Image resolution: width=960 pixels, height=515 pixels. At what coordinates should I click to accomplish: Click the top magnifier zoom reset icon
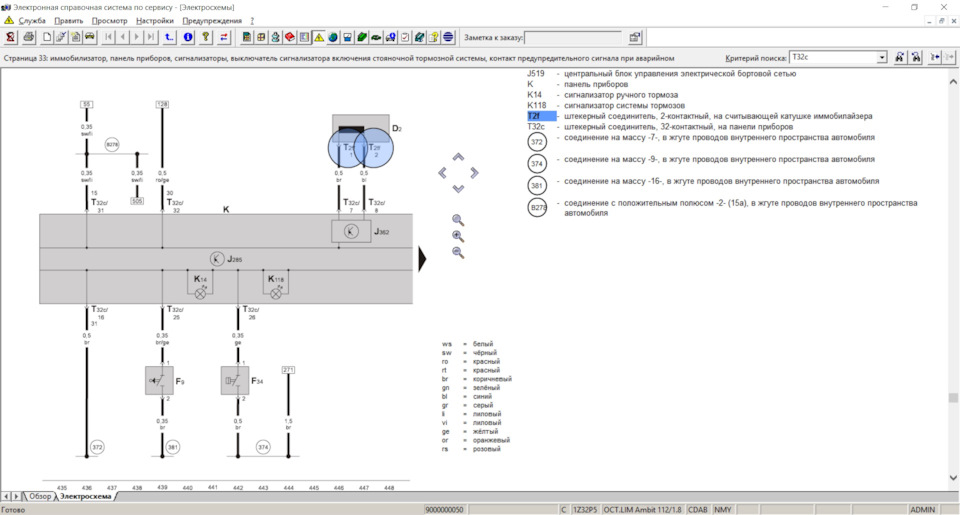pos(458,220)
